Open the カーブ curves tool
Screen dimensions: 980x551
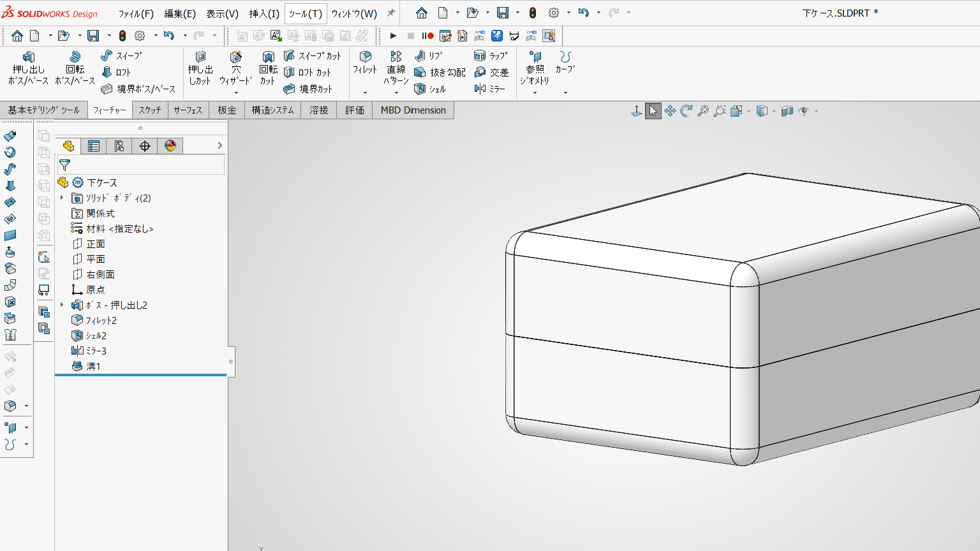click(565, 63)
